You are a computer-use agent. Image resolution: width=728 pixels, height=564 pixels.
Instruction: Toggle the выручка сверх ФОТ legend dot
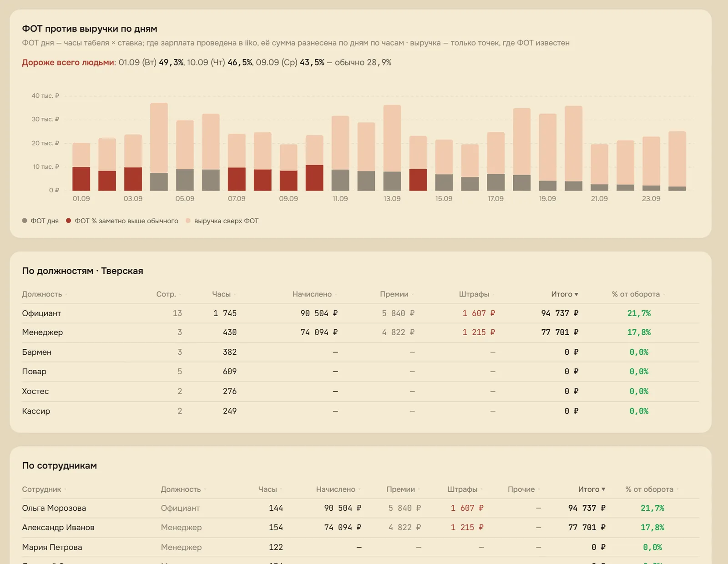(x=188, y=221)
